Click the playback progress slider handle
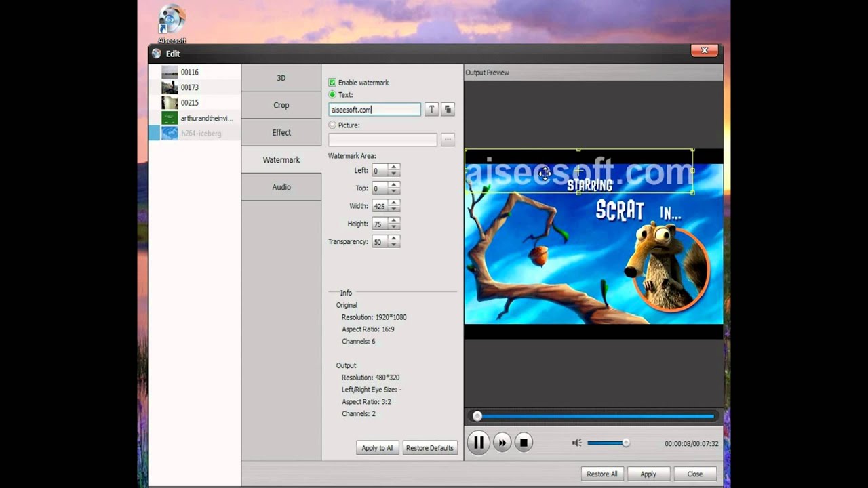Viewport: 868px width, 488px height. pos(477,416)
